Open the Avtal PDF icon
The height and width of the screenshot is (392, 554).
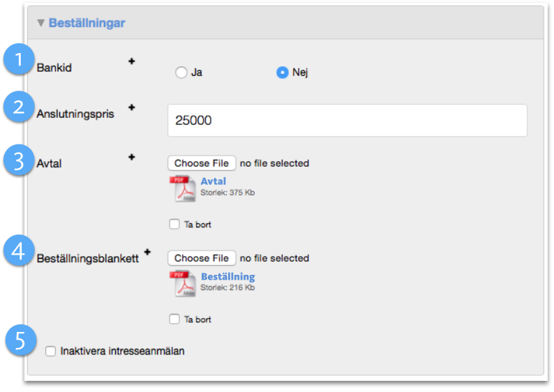pos(183,188)
